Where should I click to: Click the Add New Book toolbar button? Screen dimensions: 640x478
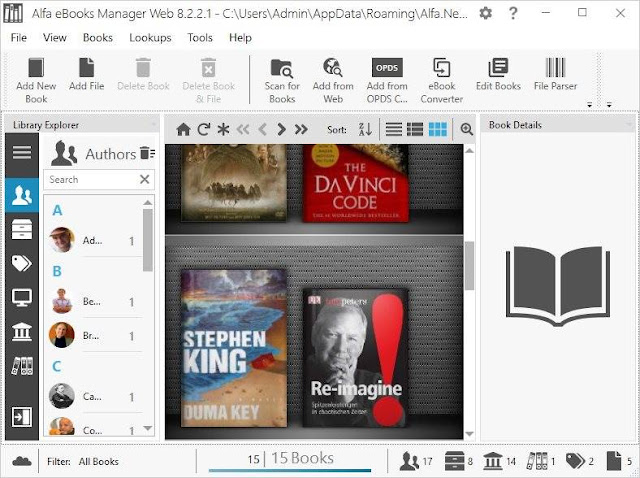[x=36, y=81]
